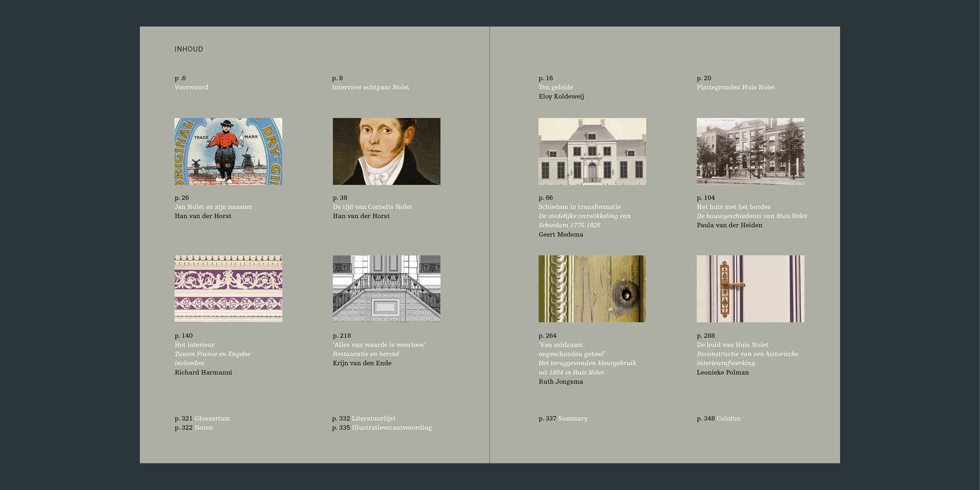Click the Literatuurlijst entry
The height and width of the screenshot is (490, 980).
click(374, 419)
